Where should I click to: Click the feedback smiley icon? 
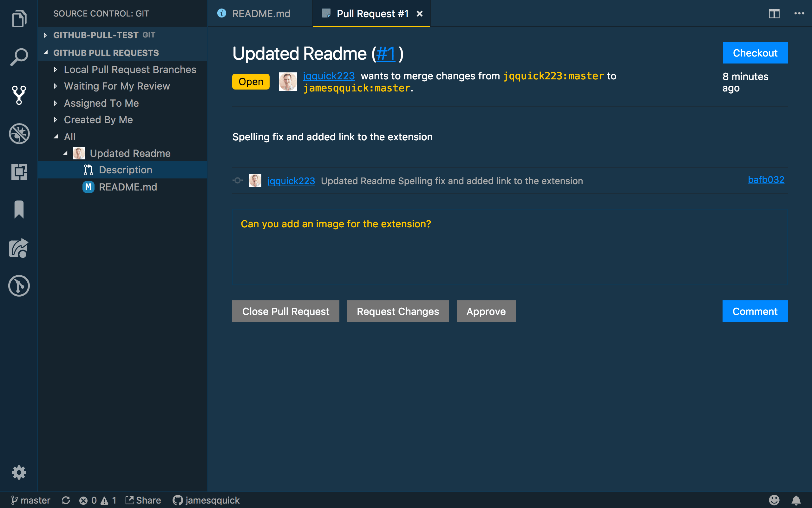pos(774,500)
